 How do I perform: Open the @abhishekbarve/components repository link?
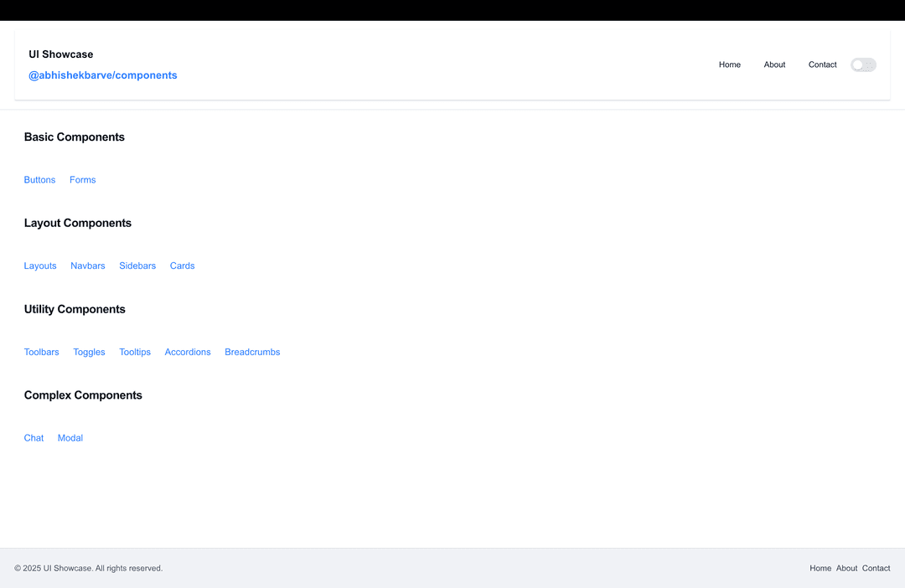(x=103, y=75)
